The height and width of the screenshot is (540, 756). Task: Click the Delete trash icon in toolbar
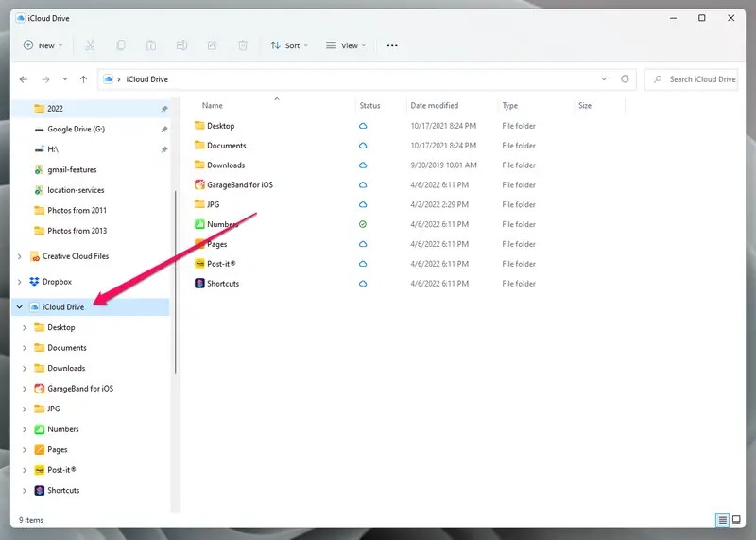pyautogui.click(x=243, y=45)
